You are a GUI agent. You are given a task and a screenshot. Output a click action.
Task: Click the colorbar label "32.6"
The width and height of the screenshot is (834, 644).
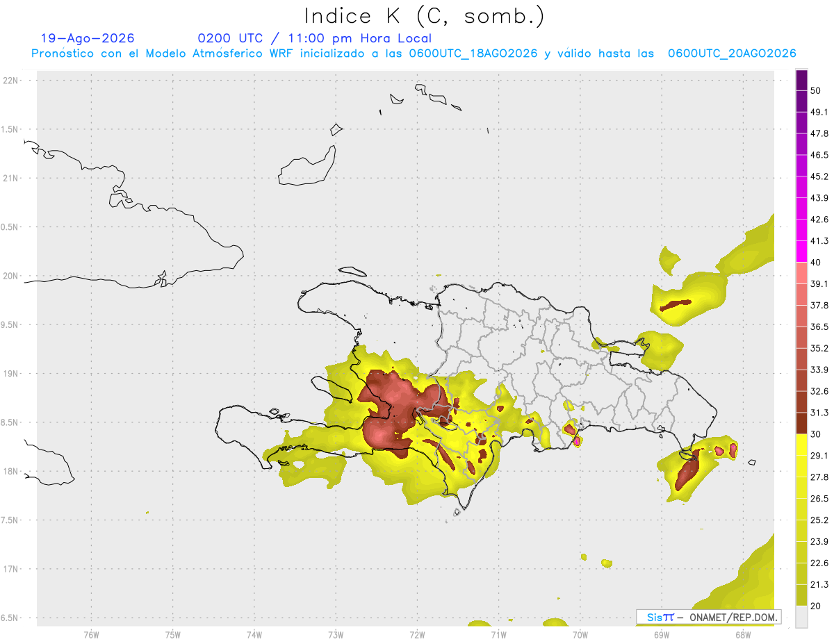point(819,391)
